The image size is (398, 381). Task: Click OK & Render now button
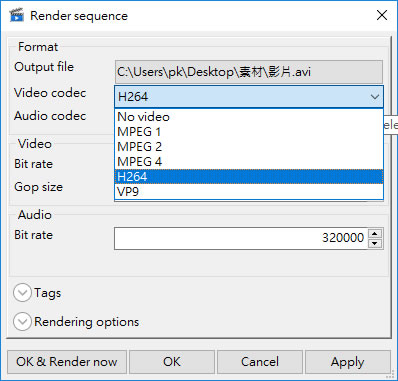pos(67,362)
